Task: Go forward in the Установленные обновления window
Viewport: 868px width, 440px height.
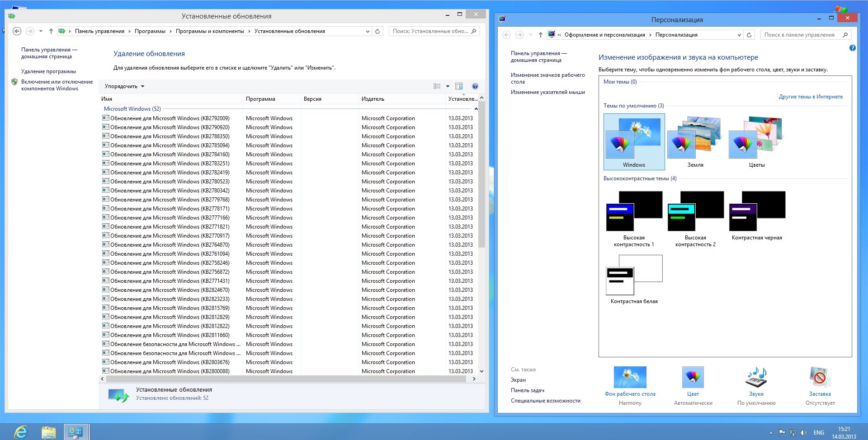Action: coord(30,31)
